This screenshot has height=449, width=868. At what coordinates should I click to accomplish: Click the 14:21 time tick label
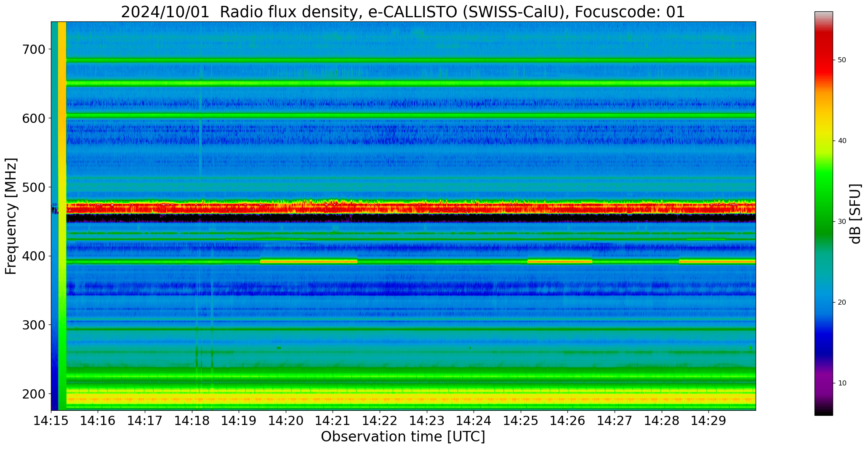(333, 420)
